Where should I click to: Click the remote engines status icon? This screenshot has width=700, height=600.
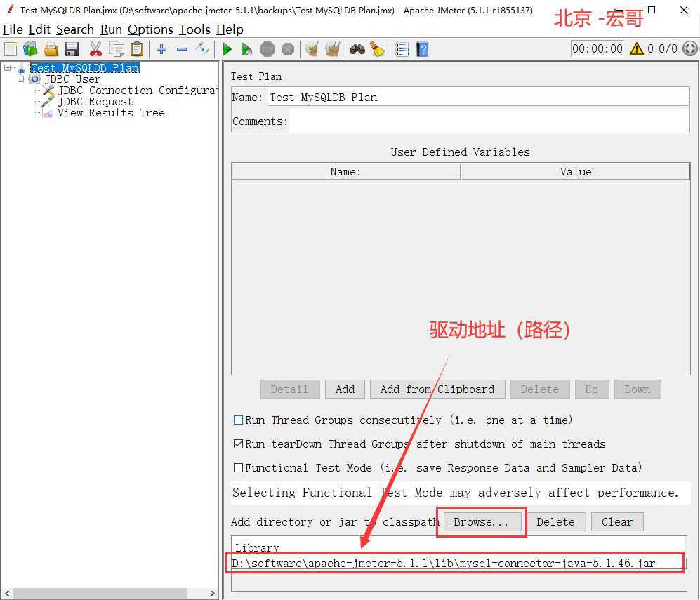coord(689,48)
